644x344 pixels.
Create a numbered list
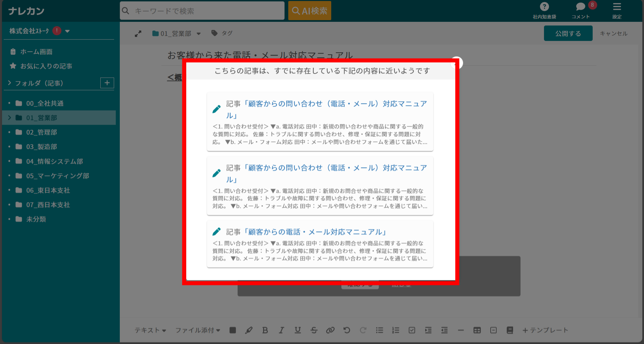395,330
